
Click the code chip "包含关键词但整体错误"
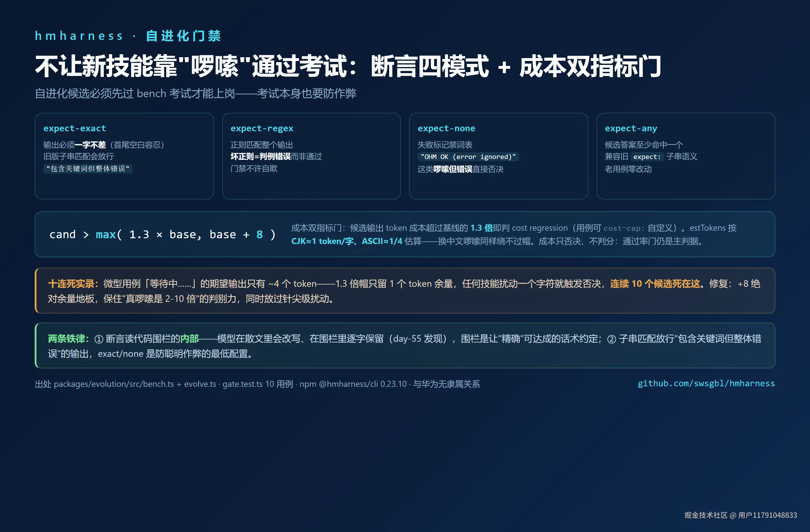(x=88, y=169)
